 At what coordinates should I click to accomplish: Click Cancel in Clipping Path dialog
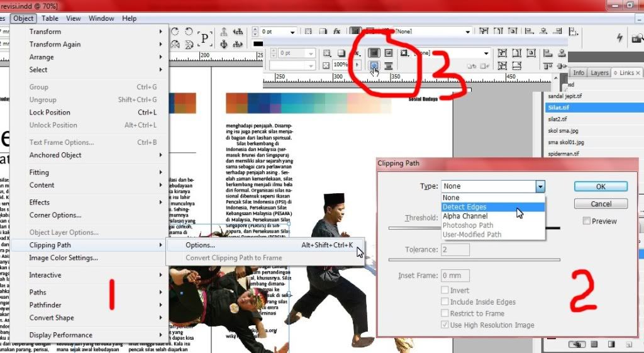601,204
